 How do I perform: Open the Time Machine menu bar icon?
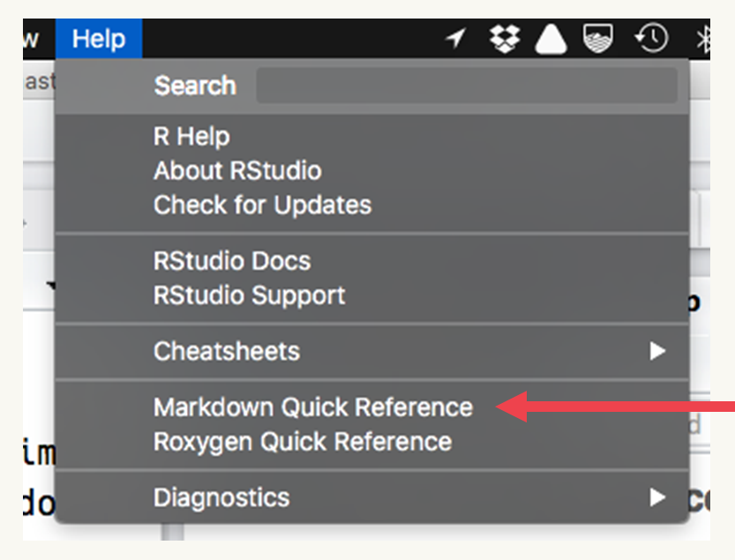pos(650,39)
